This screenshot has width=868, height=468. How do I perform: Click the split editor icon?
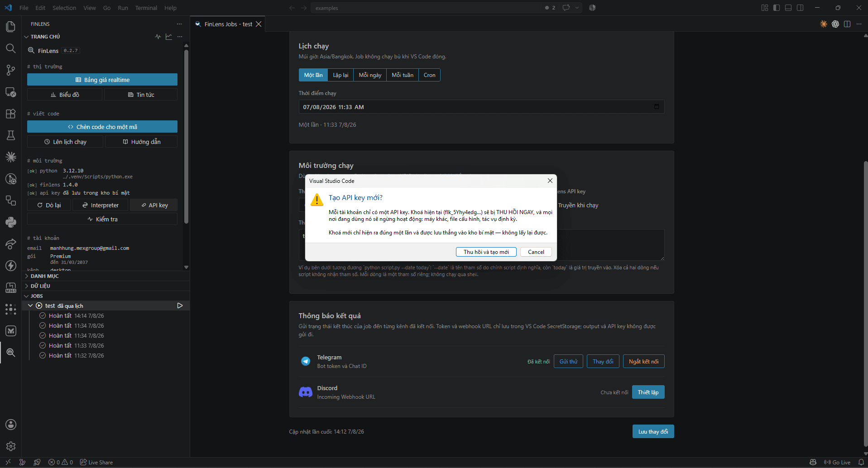point(847,24)
